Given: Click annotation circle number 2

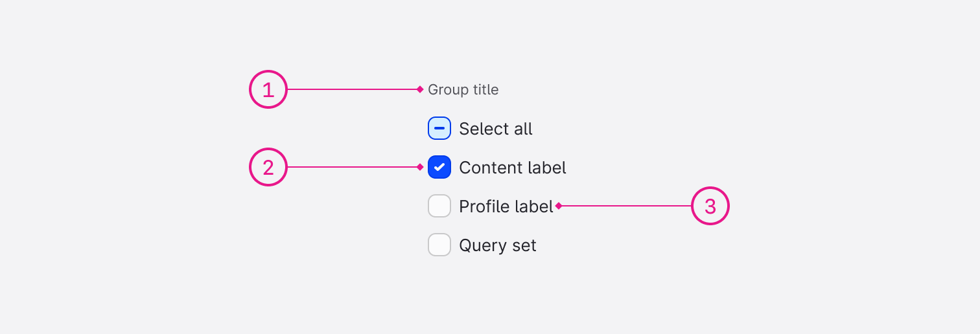Looking at the screenshot, I should [268, 167].
